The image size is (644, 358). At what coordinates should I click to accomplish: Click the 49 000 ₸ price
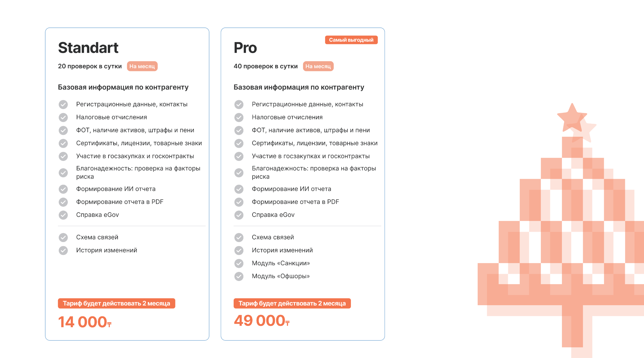(x=261, y=321)
